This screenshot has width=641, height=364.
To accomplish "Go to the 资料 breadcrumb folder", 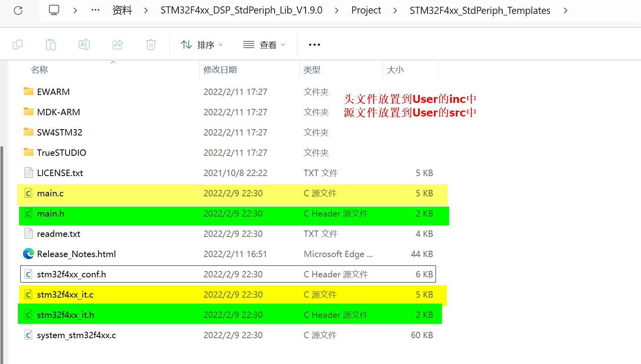I will 122,10.
